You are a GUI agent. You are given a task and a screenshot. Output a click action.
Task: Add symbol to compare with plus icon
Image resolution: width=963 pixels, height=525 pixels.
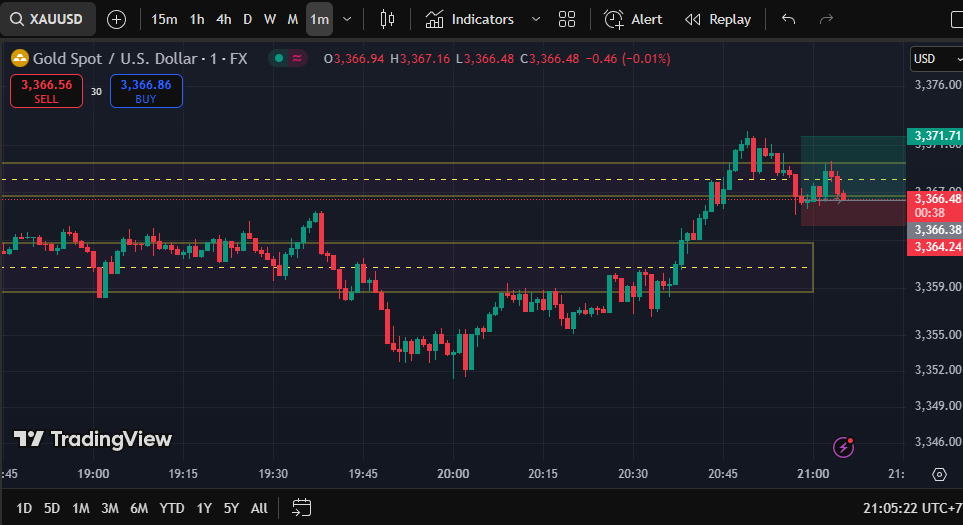(x=116, y=20)
